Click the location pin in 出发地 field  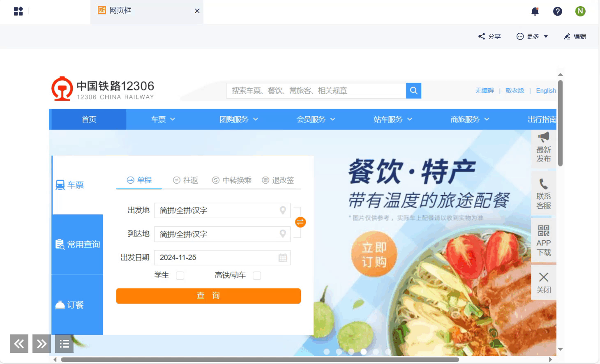pyautogui.click(x=283, y=210)
